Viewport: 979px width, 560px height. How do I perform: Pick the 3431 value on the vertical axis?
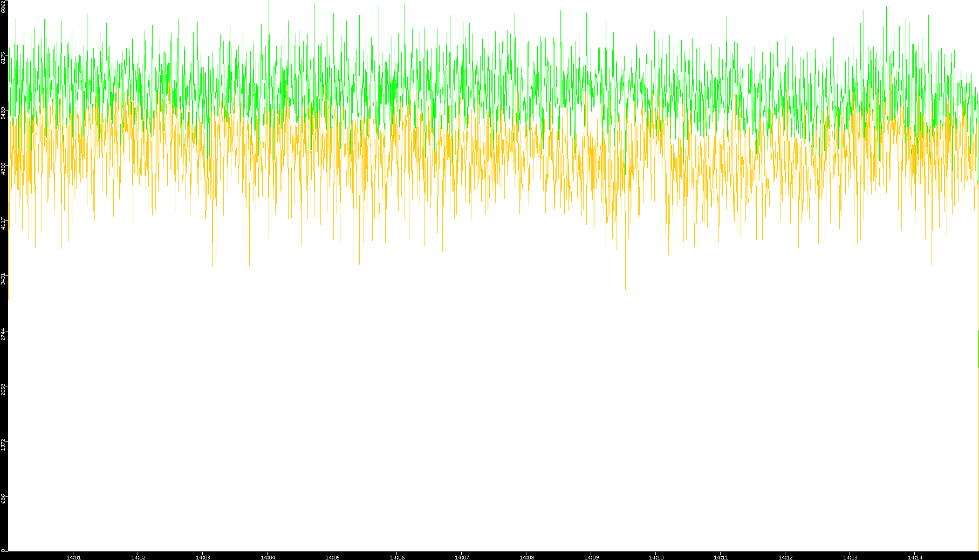(x=3, y=279)
